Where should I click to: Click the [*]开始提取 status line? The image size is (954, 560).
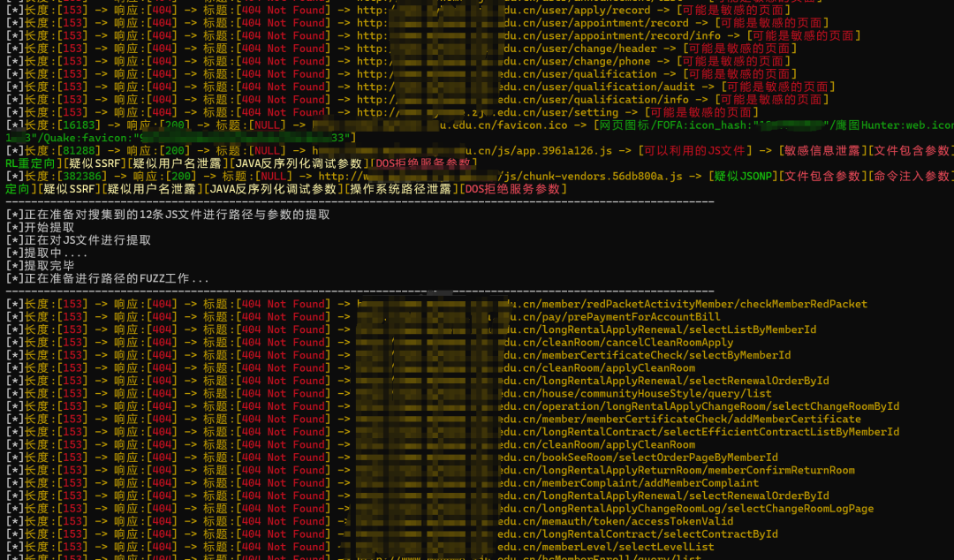[x=40, y=227]
